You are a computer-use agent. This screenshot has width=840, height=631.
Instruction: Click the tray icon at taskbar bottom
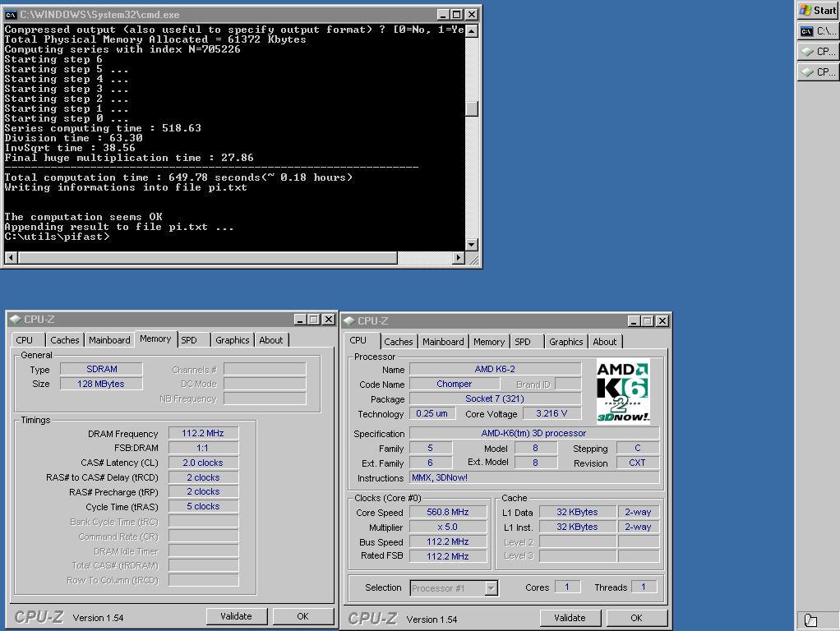coord(810,620)
